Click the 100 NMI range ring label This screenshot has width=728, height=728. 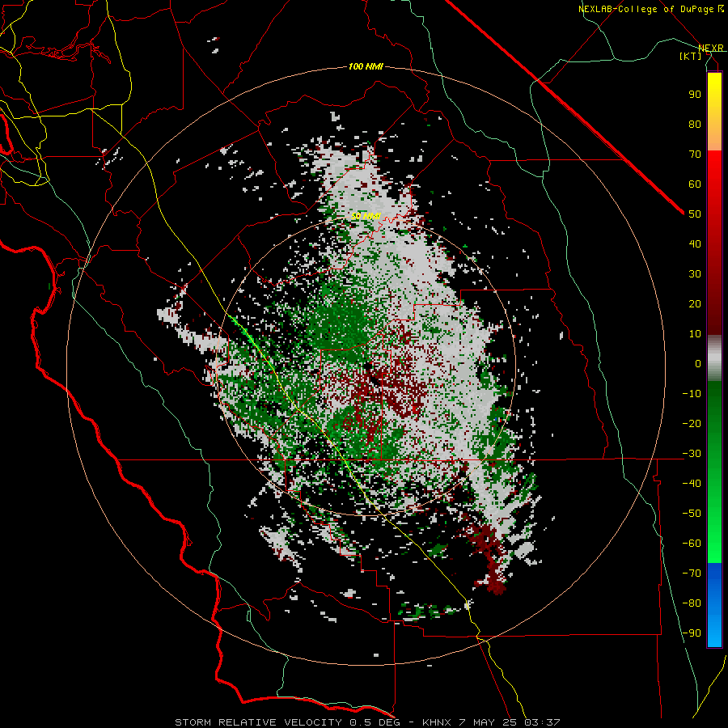(x=366, y=67)
